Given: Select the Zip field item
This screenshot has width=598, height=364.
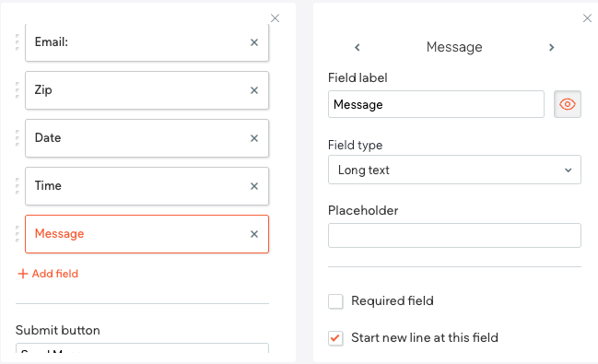Looking at the screenshot, I should tap(147, 90).
